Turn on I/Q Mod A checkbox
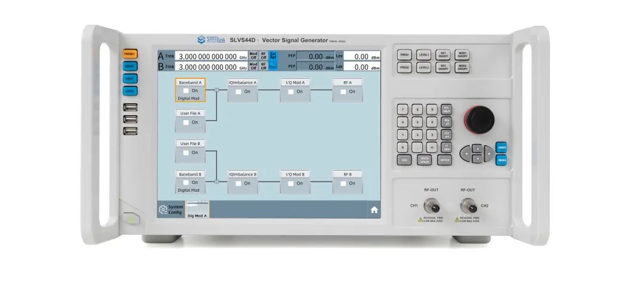 (x=291, y=92)
